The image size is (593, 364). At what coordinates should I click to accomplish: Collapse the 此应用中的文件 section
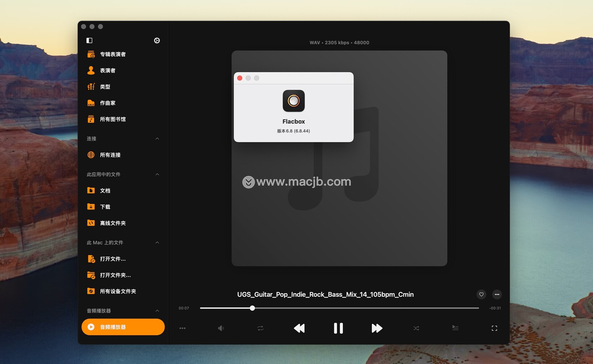pyautogui.click(x=157, y=174)
